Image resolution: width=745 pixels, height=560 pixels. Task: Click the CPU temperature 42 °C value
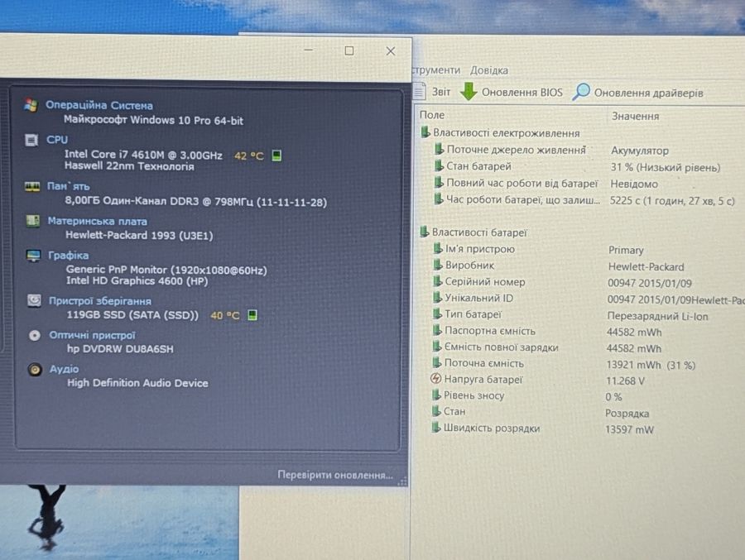pos(249,156)
